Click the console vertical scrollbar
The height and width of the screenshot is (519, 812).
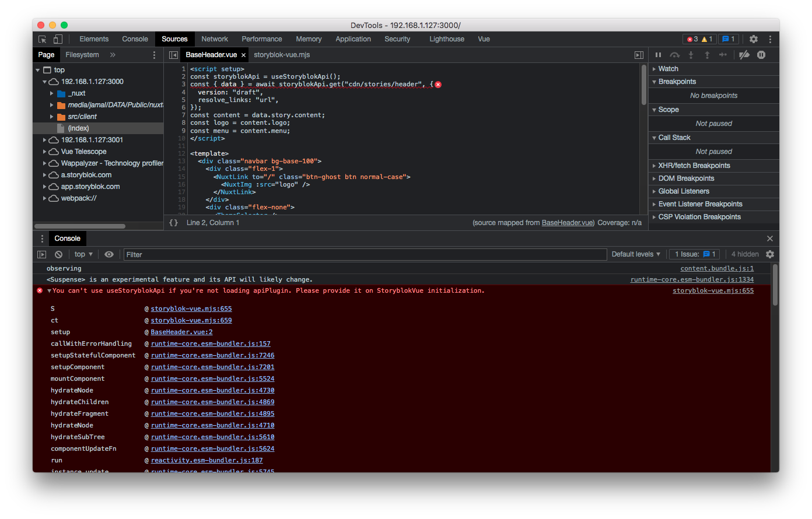[x=775, y=285]
